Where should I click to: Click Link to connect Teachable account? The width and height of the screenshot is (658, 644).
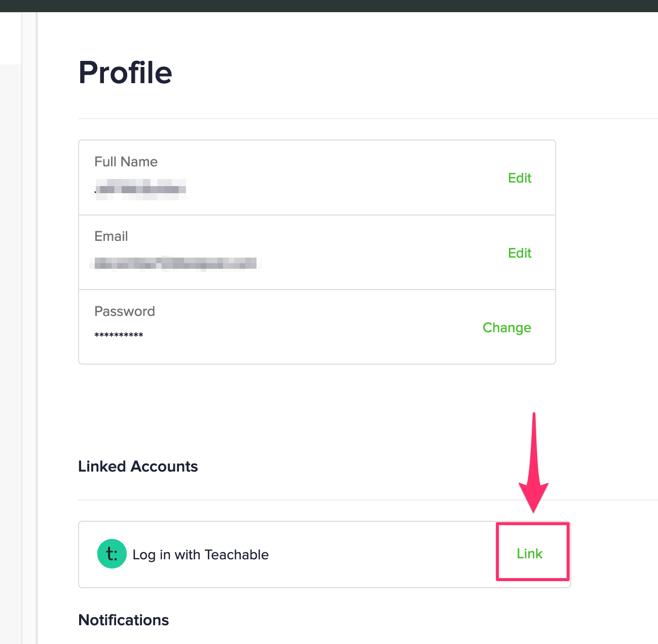tap(530, 554)
